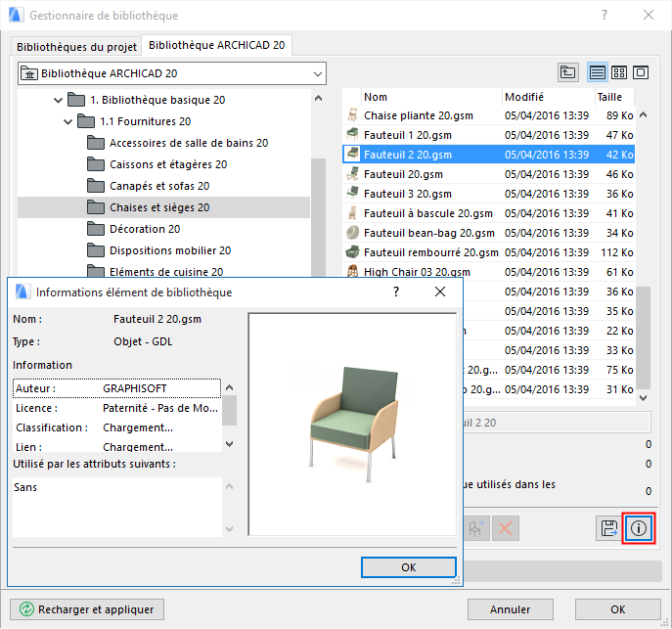Click the Sans entry in attributes list

pos(25,487)
